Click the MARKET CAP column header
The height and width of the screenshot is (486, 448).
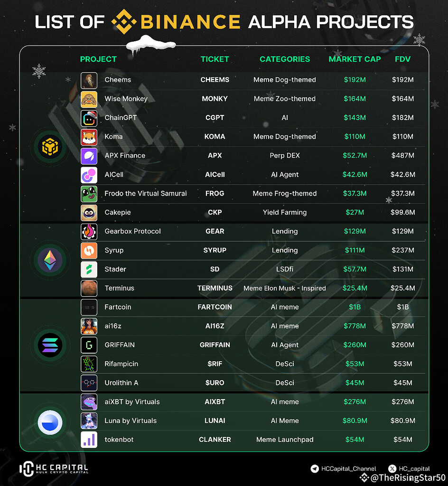[355, 59]
